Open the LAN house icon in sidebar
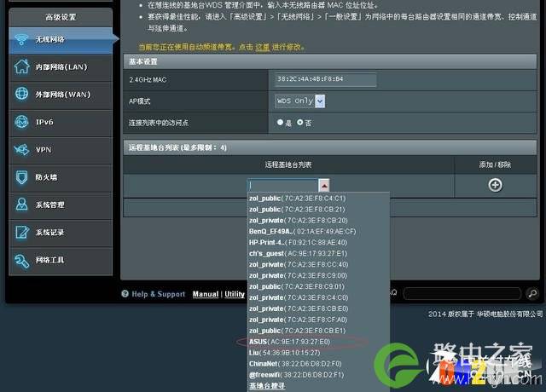 click(21, 66)
